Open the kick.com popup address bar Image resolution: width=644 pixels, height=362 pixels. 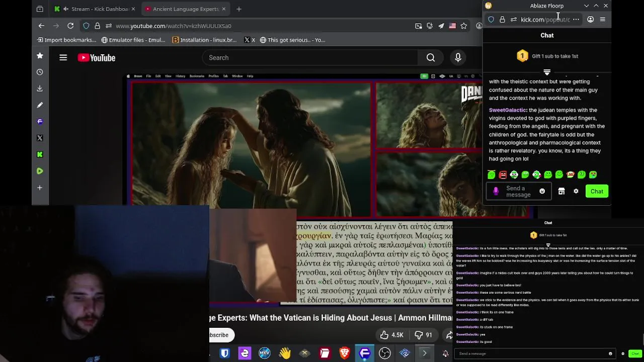[545, 20]
